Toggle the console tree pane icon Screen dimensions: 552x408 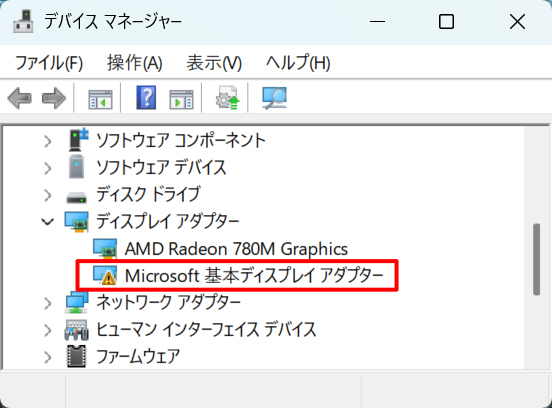tap(100, 100)
